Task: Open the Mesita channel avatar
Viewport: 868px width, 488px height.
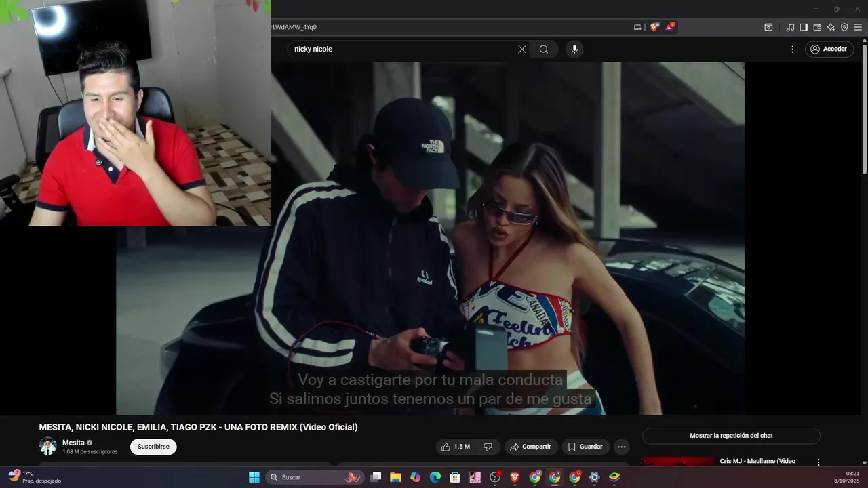Action: [48, 446]
